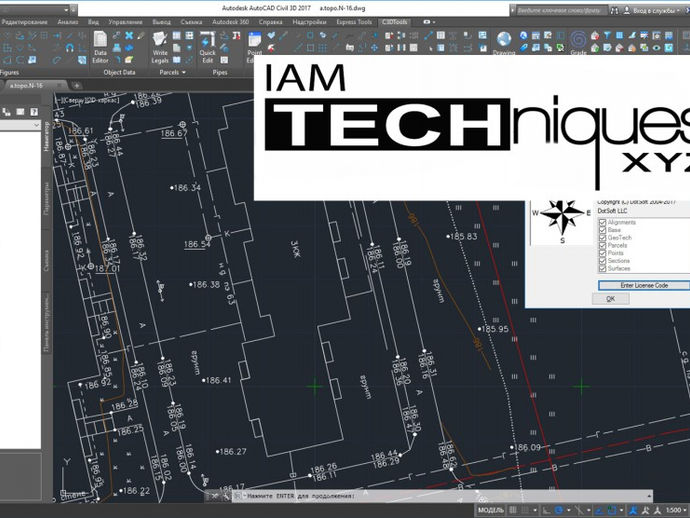Viewport: 690px width, 518px height.
Task: Select the Навигатор vertical palette tab
Action: click(x=47, y=137)
